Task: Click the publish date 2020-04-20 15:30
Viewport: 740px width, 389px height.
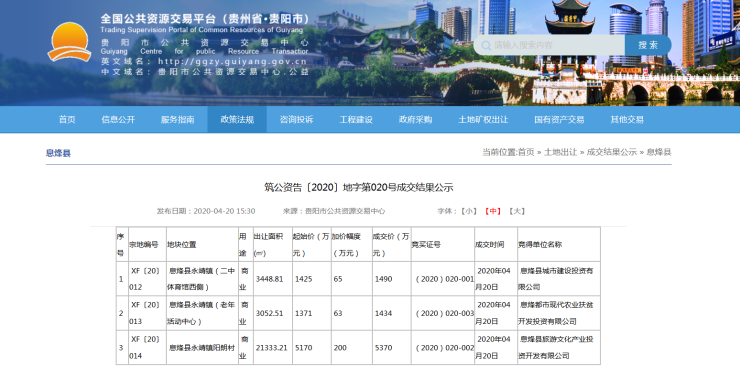Action: 224,211
